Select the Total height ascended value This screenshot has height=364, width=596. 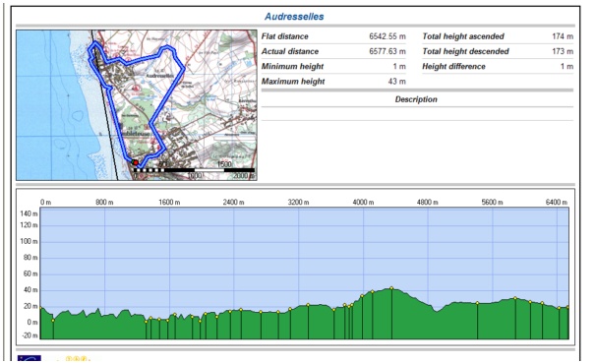click(563, 36)
